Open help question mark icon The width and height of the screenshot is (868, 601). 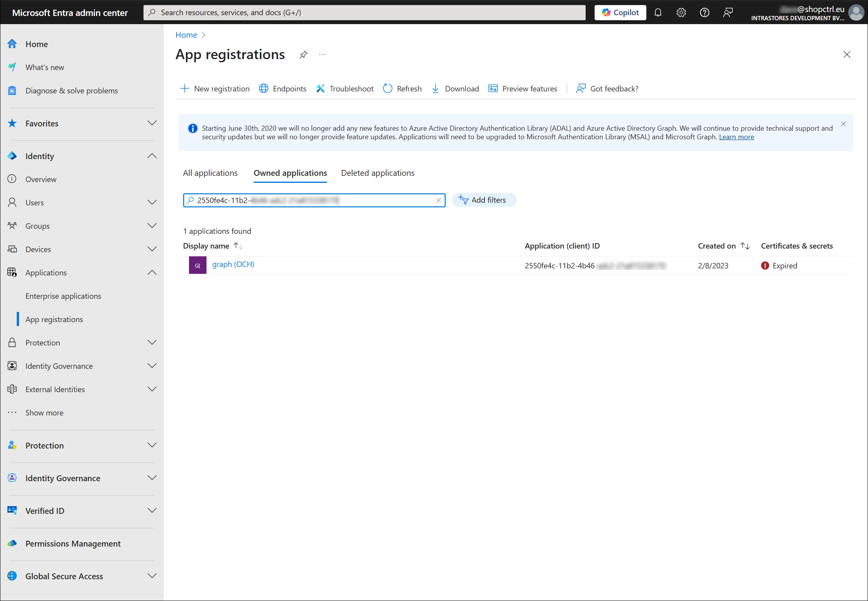click(x=705, y=12)
